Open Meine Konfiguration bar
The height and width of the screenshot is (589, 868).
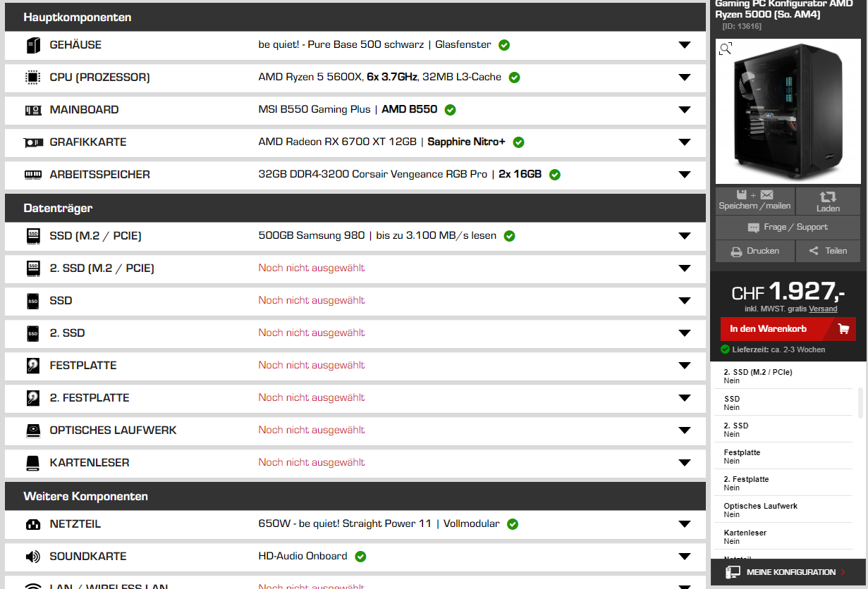coord(788,572)
